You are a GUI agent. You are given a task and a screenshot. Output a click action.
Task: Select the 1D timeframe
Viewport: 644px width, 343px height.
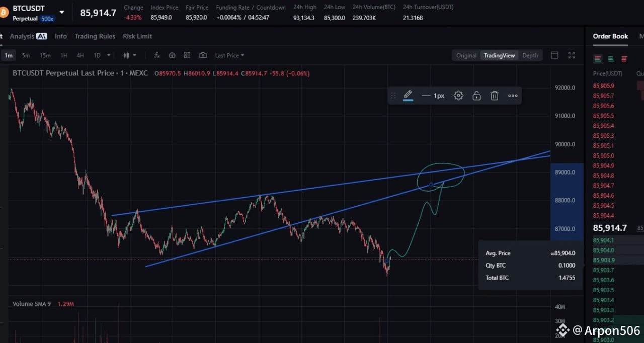97,55
